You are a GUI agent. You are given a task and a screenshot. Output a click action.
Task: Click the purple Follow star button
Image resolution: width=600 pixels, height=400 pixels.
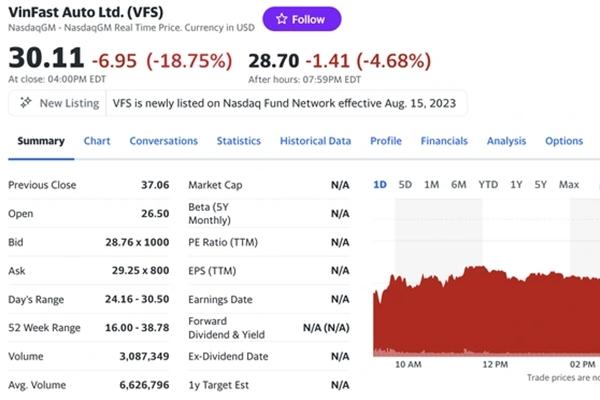301,19
